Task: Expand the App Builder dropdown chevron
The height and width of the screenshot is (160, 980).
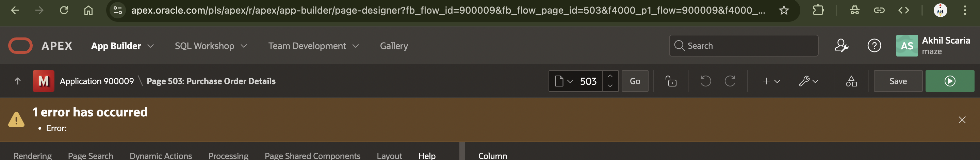Action: click(151, 46)
